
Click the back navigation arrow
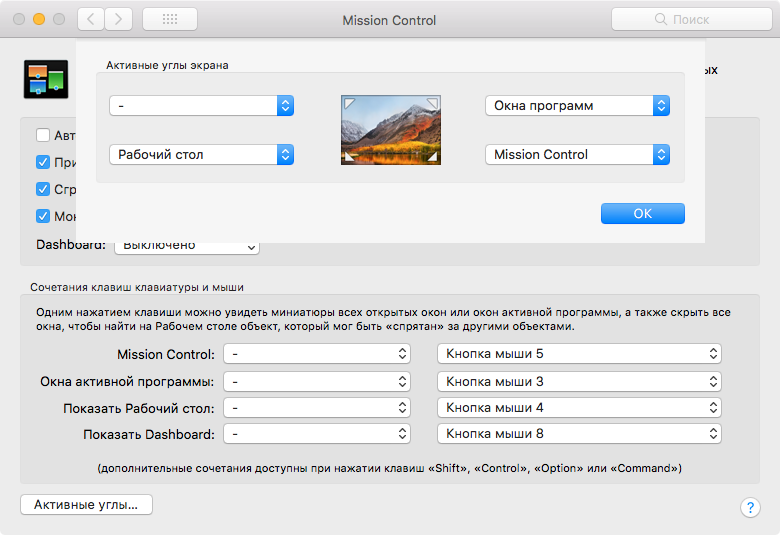[91, 19]
